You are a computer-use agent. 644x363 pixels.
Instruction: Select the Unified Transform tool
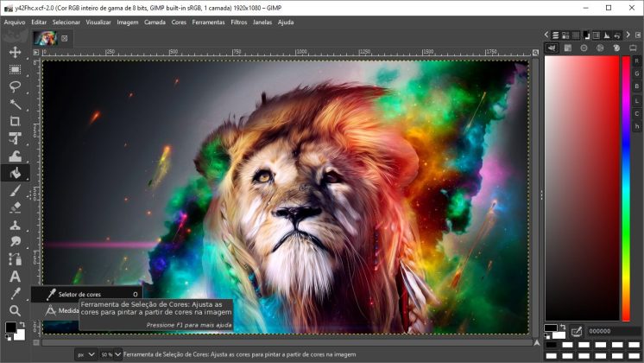coord(16,138)
